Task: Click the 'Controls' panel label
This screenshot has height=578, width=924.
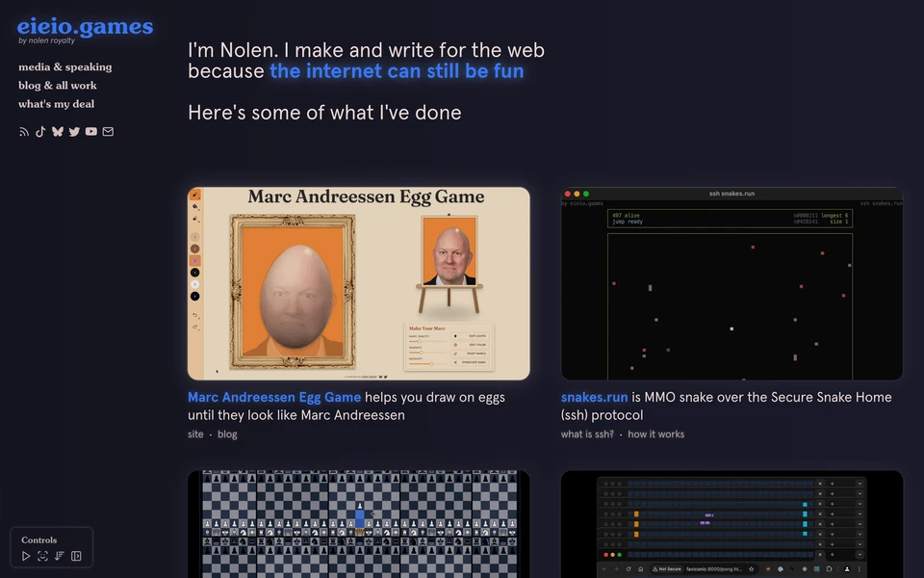Action: point(38,540)
